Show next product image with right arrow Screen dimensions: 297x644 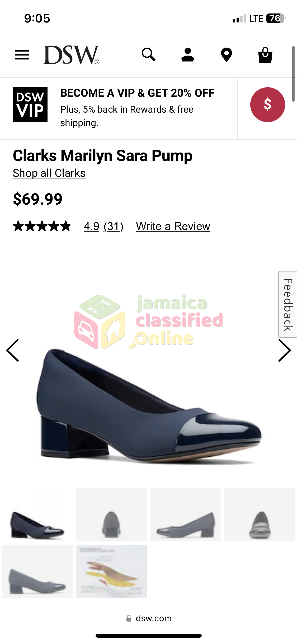coord(285,350)
